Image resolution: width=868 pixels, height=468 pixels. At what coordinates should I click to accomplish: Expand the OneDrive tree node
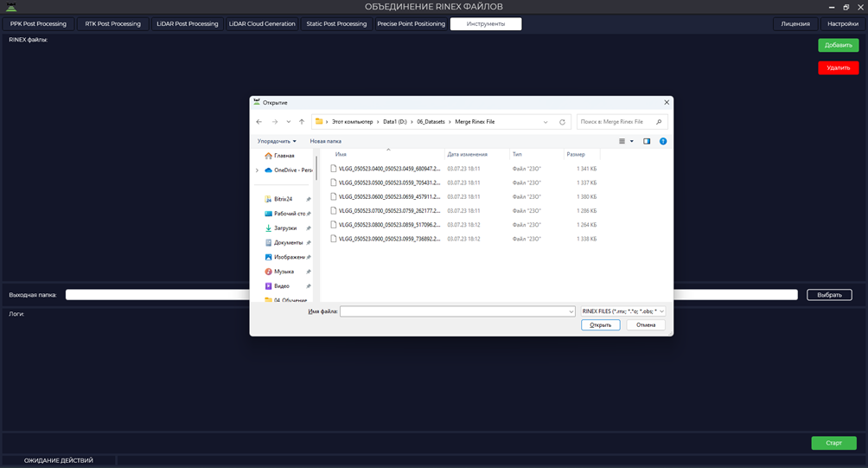point(257,170)
